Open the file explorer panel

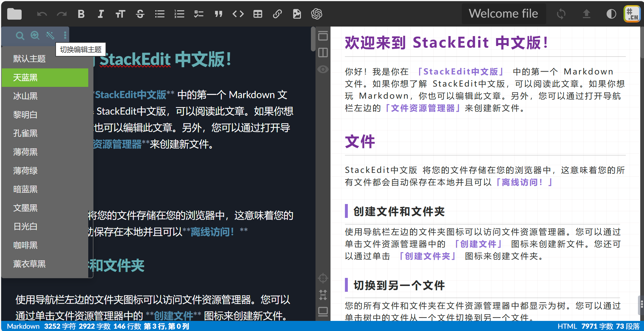(14, 14)
